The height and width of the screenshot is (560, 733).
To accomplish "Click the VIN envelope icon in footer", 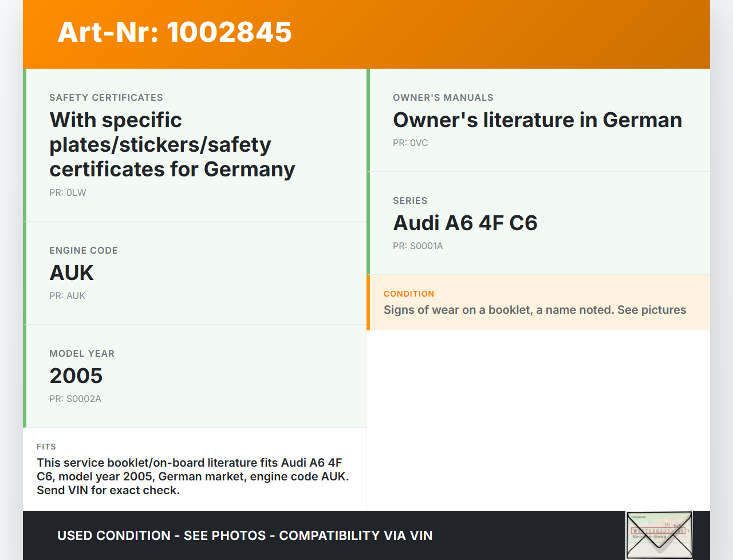I will tap(659, 535).
